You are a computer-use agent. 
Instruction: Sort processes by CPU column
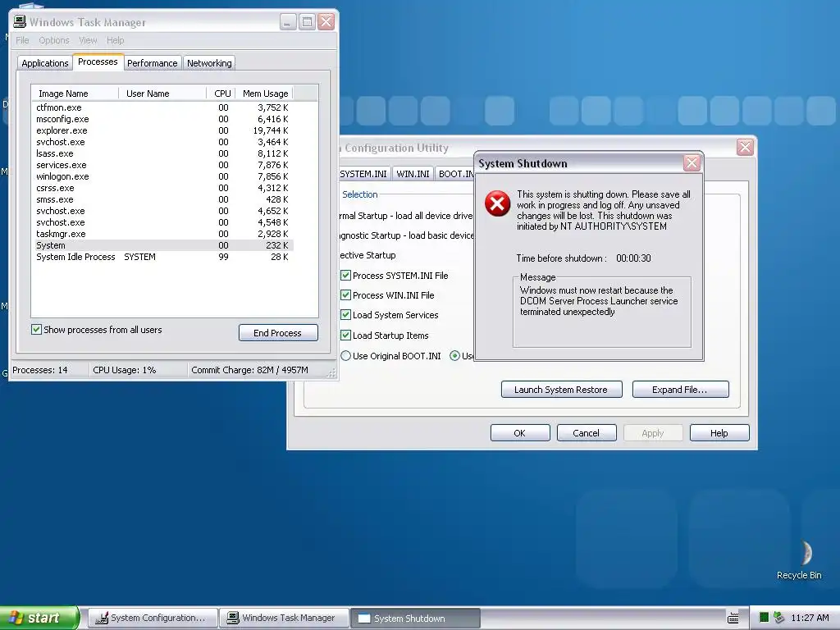coord(221,94)
